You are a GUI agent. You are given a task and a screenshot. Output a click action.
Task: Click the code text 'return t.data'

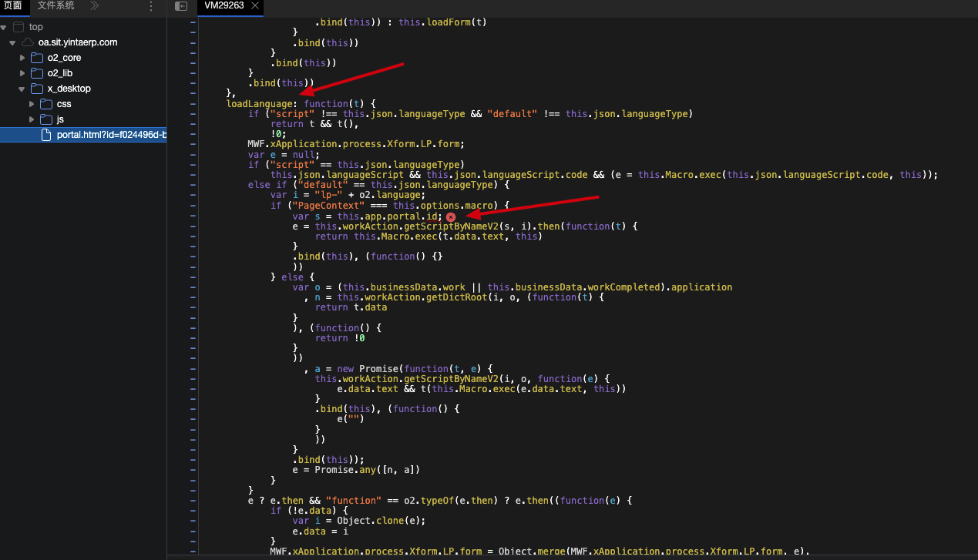tap(351, 307)
